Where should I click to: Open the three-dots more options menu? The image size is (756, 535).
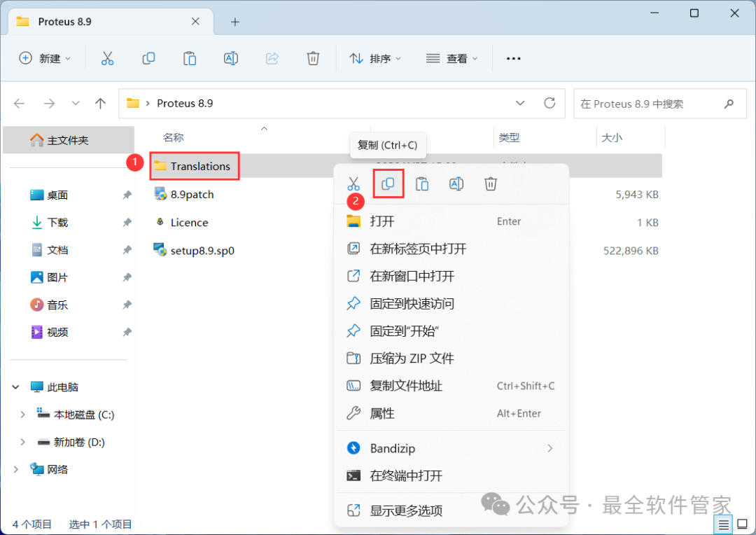point(514,58)
